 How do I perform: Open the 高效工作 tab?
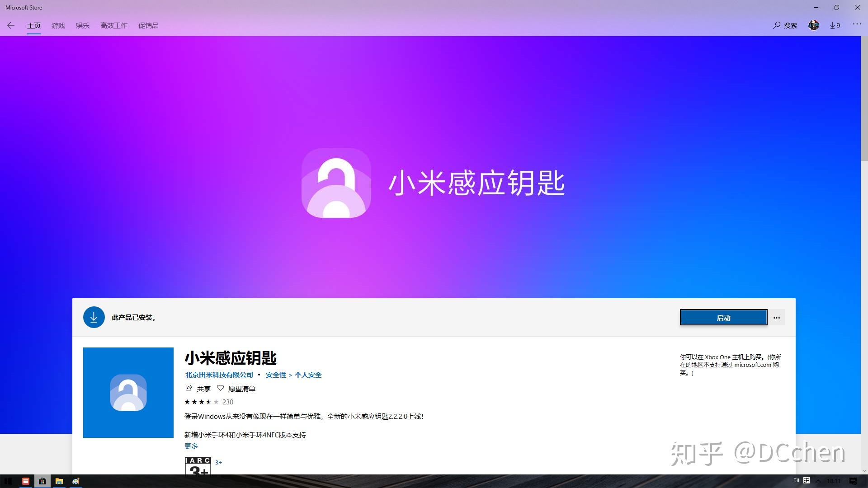[114, 26]
